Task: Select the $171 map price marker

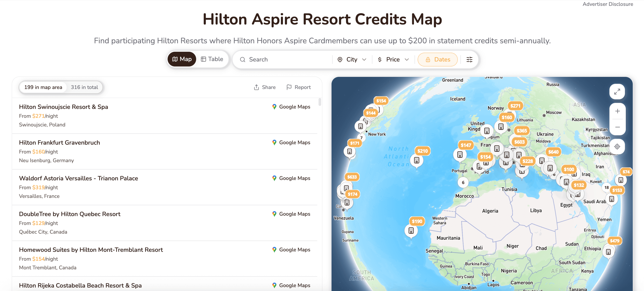Action: point(354,143)
